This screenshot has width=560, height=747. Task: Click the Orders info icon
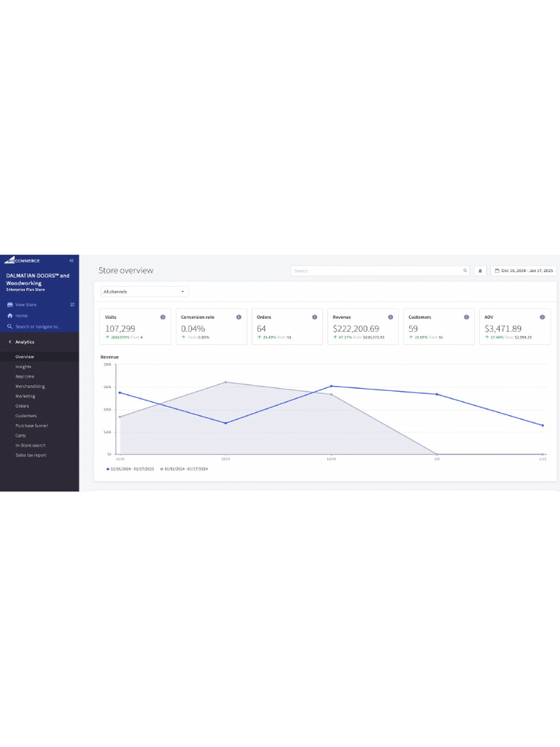315,317
